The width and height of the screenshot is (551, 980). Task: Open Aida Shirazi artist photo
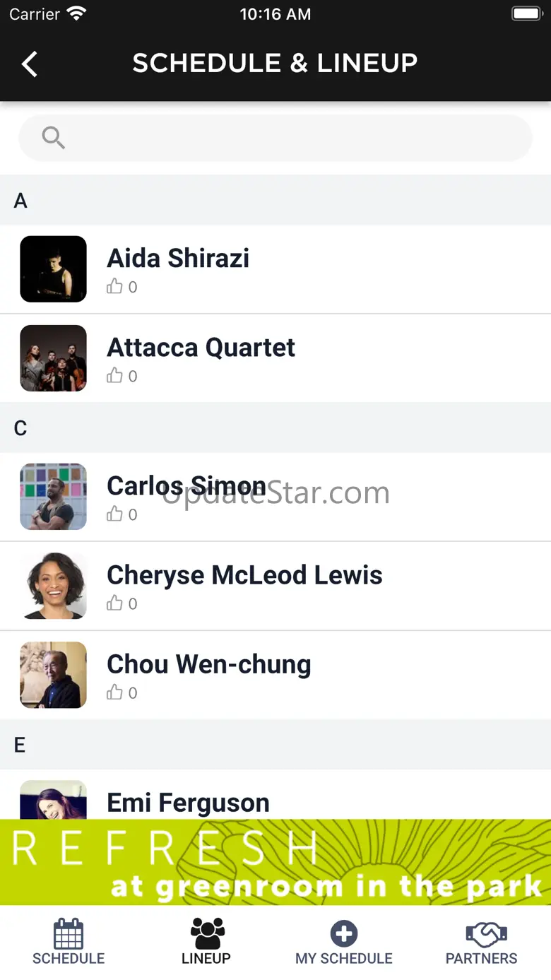click(x=53, y=269)
